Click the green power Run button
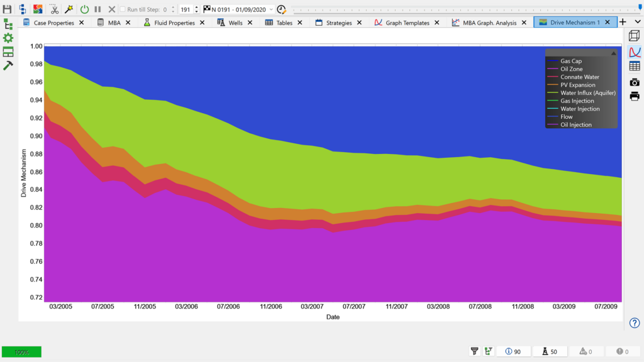This screenshot has height=362, width=644. point(84,9)
